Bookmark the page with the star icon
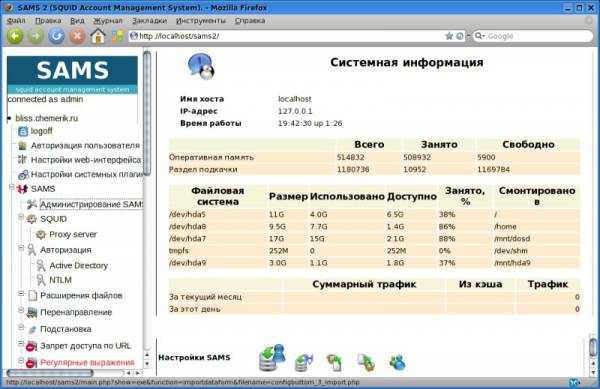Viewport: 600px width, 389px height. coord(449,36)
